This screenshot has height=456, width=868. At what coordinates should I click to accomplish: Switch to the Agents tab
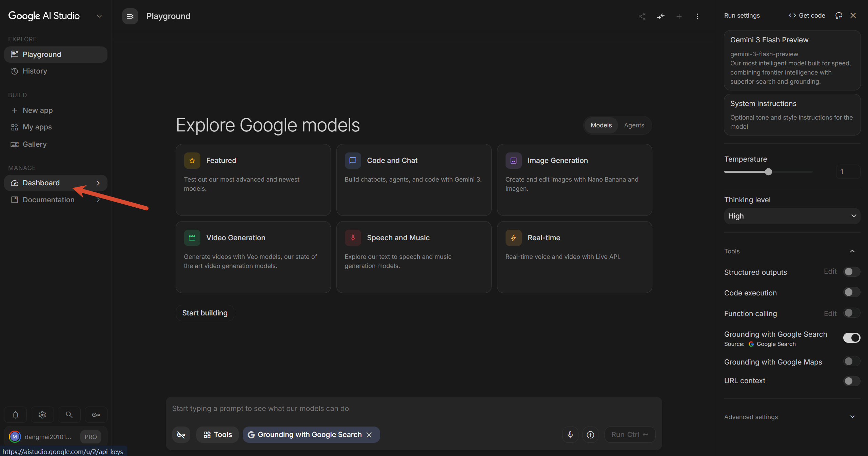pyautogui.click(x=634, y=125)
